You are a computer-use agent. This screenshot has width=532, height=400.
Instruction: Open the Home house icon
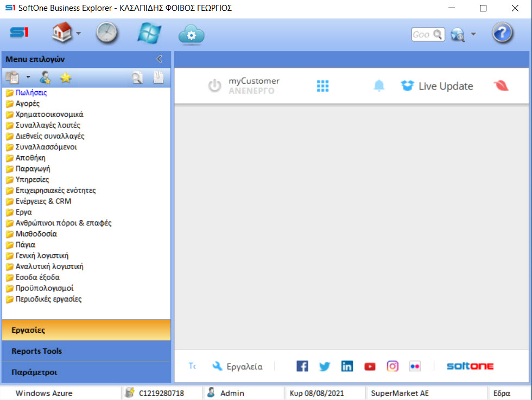click(x=62, y=33)
